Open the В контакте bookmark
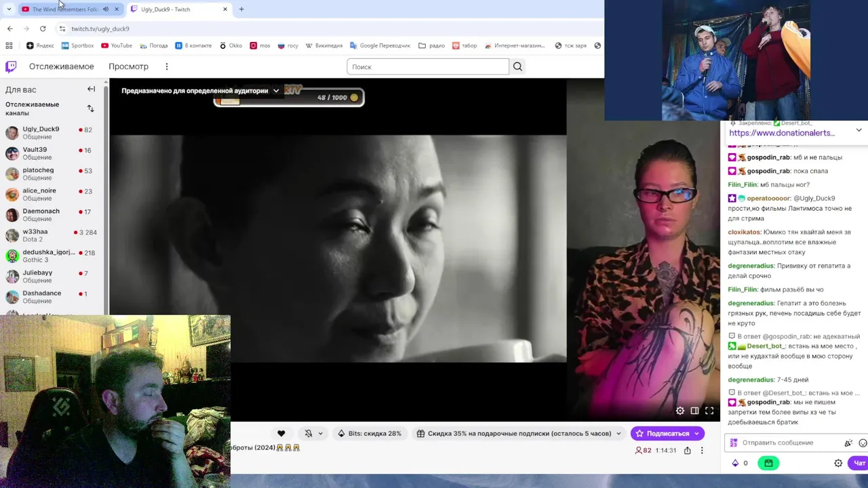This screenshot has height=488, width=868. [193, 45]
